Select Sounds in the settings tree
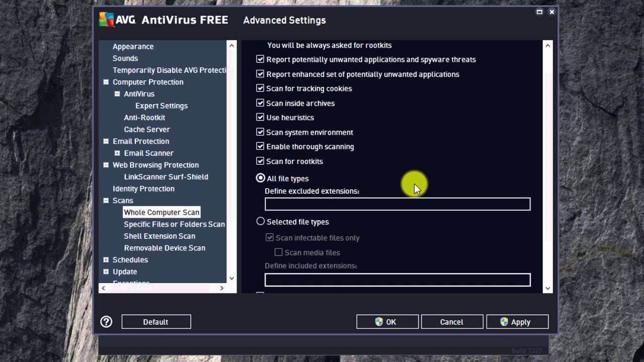The height and width of the screenshot is (362, 644). (125, 58)
